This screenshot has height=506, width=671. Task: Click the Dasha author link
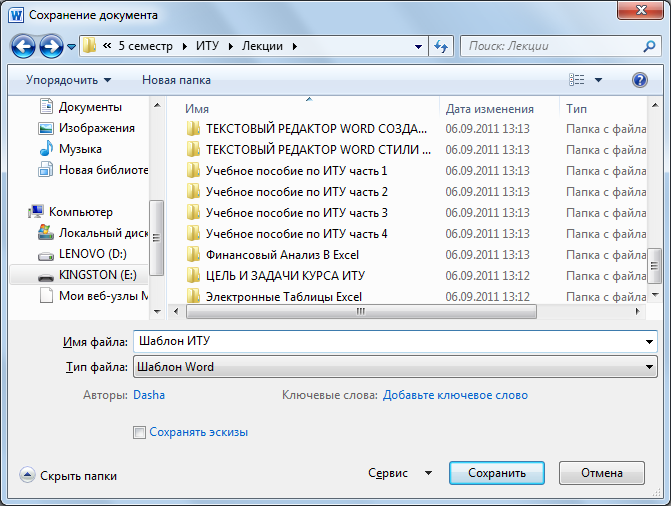point(149,395)
